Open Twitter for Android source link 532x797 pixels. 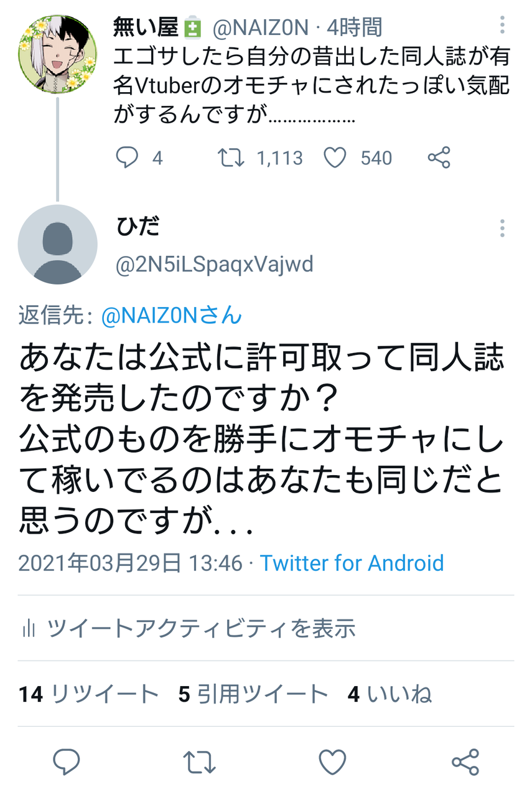tap(352, 564)
